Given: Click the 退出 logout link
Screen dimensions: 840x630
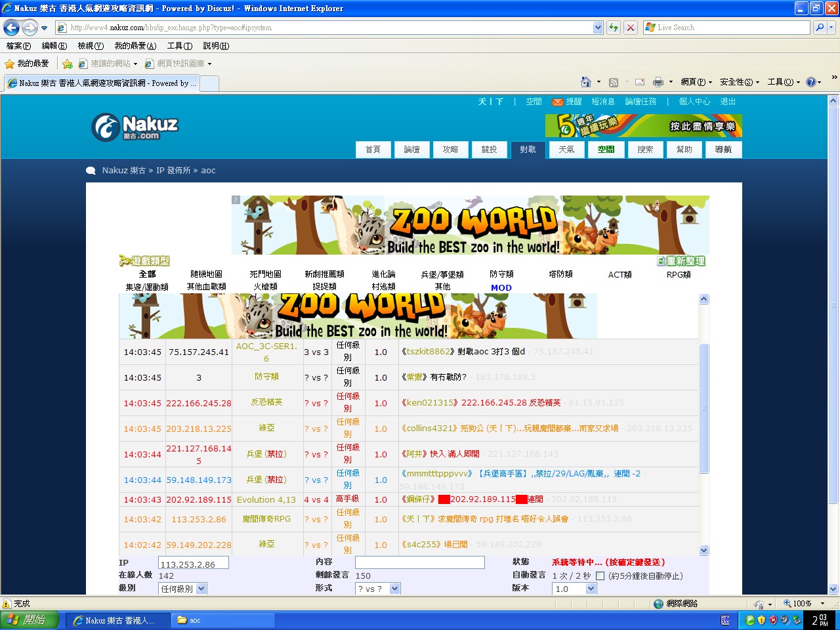Looking at the screenshot, I should coord(728,102).
